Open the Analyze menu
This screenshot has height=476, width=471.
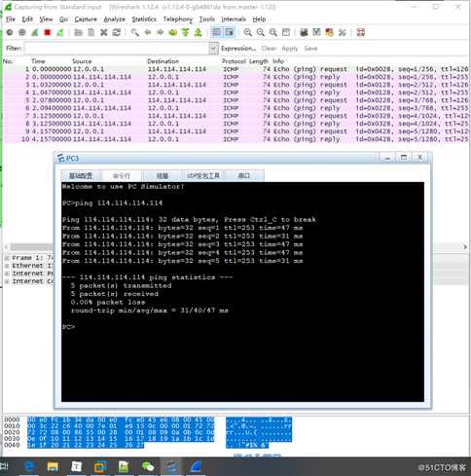(114, 19)
